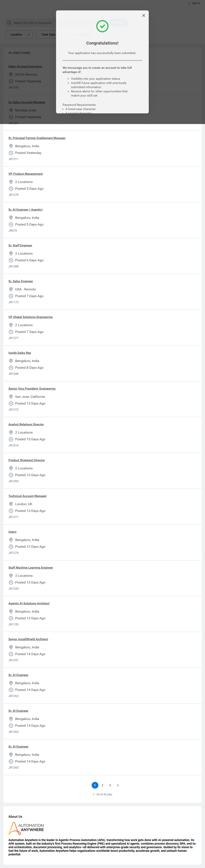The image size is (205, 868).
Task: Open the Location filter dropdown
Action: pyautogui.click(x=19, y=35)
